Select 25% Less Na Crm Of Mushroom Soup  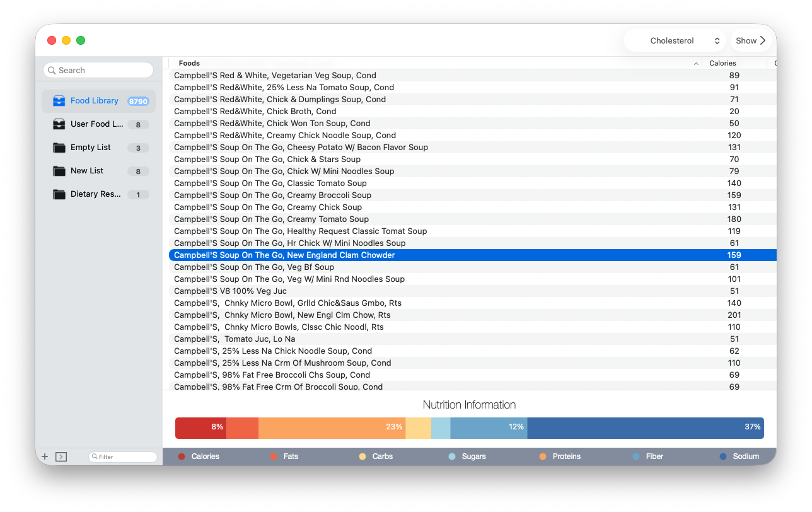[473, 363]
